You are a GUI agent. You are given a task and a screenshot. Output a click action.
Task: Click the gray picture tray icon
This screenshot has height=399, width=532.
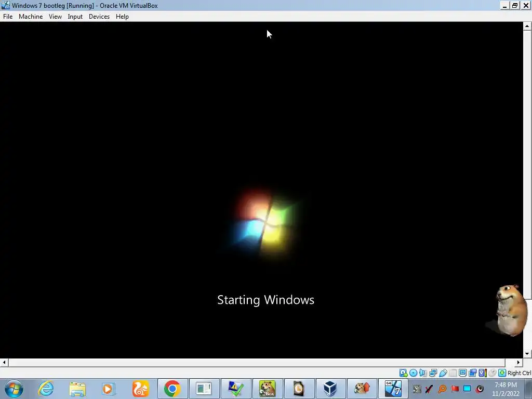[x=417, y=389]
